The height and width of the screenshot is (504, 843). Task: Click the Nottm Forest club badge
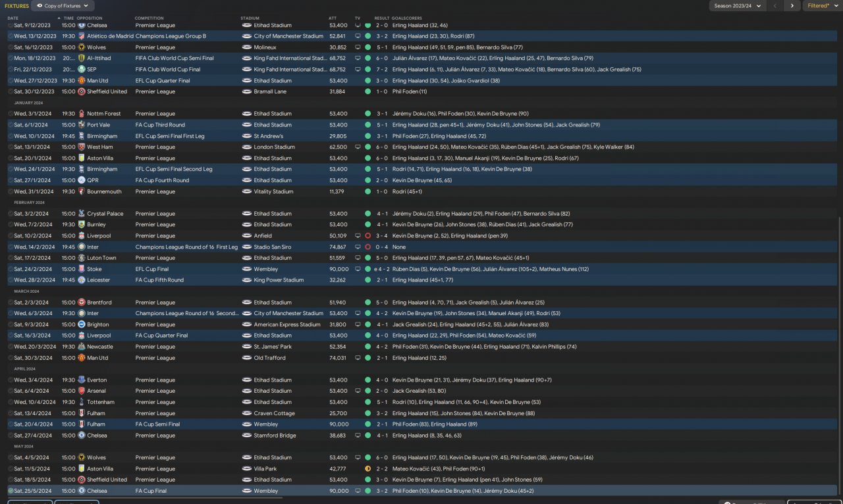pyautogui.click(x=81, y=114)
